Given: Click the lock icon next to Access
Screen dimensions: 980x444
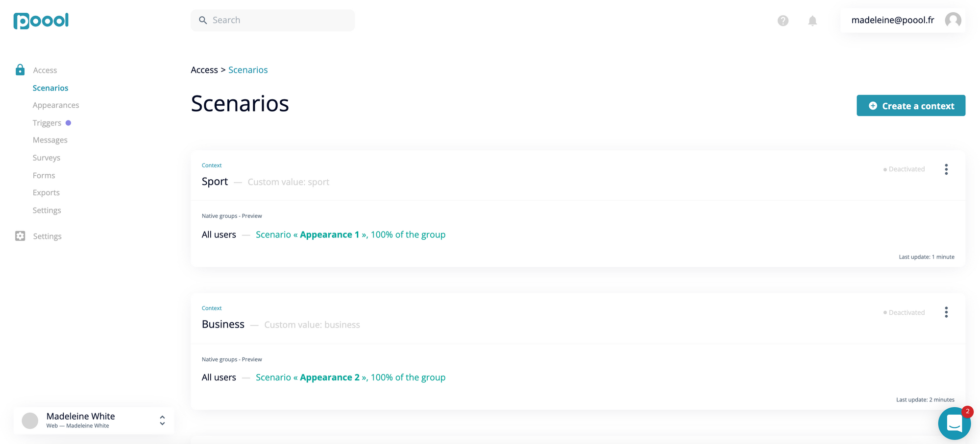Looking at the screenshot, I should 20,70.
